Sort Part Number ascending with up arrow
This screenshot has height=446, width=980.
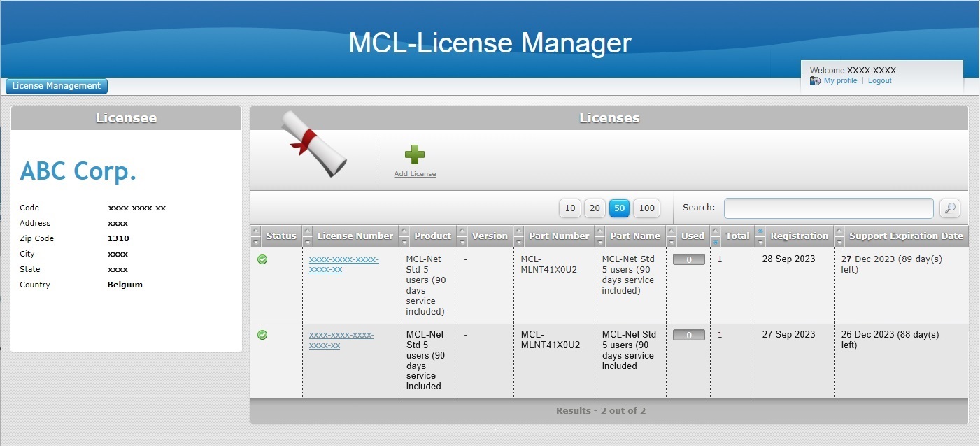point(519,231)
